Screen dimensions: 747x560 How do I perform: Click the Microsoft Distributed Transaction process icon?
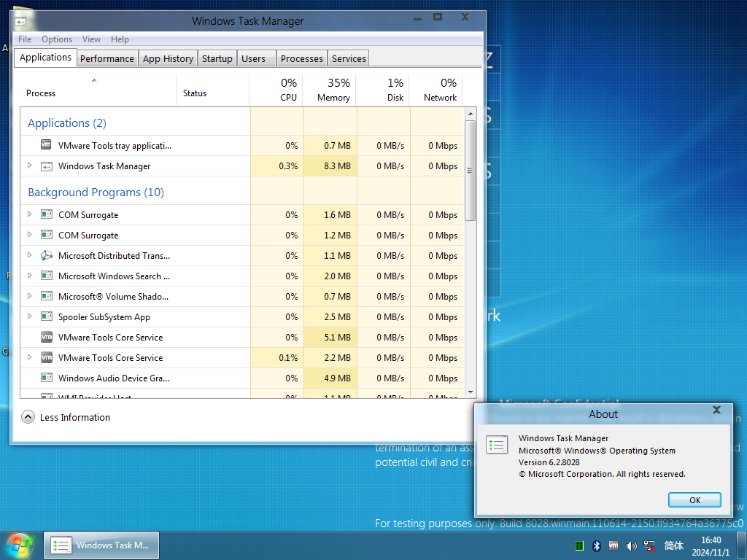point(46,256)
